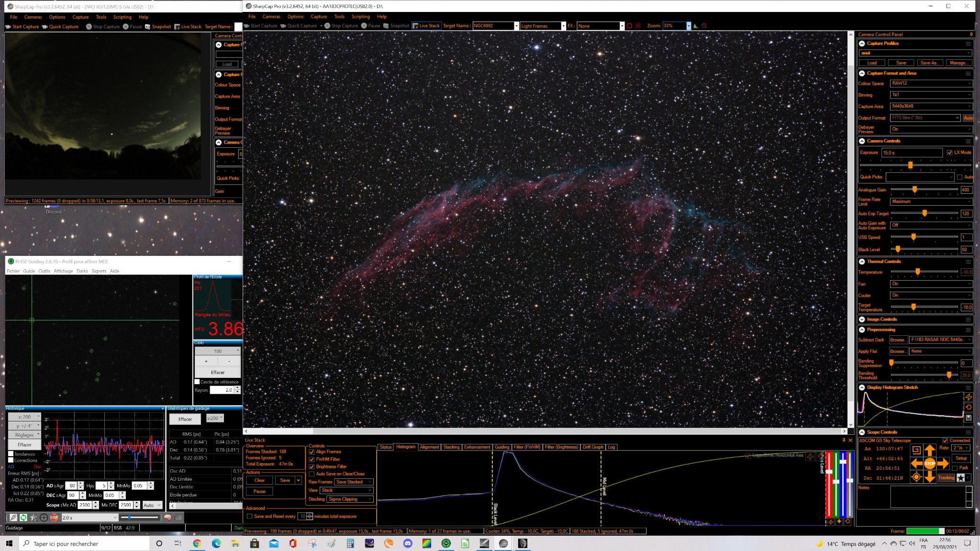The height and width of the screenshot is (551, 980).
Task: Click the PHD2 guide crosshair icon
Action: (44, 518)
